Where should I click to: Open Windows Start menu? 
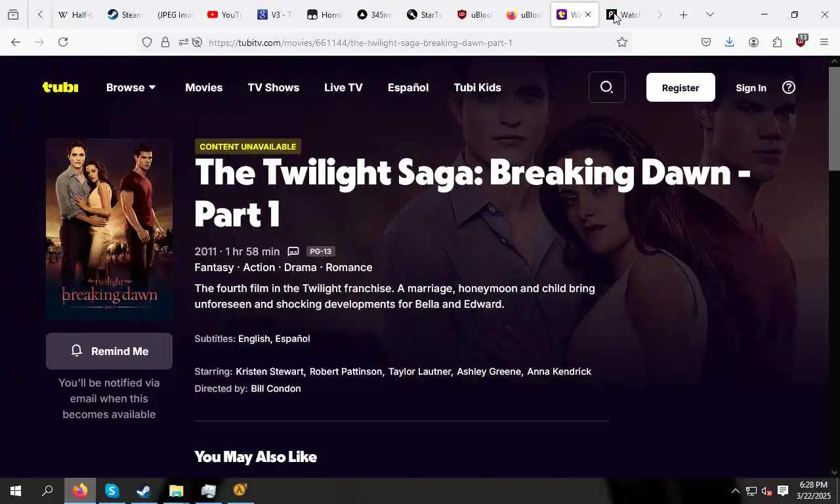point(16,491)
